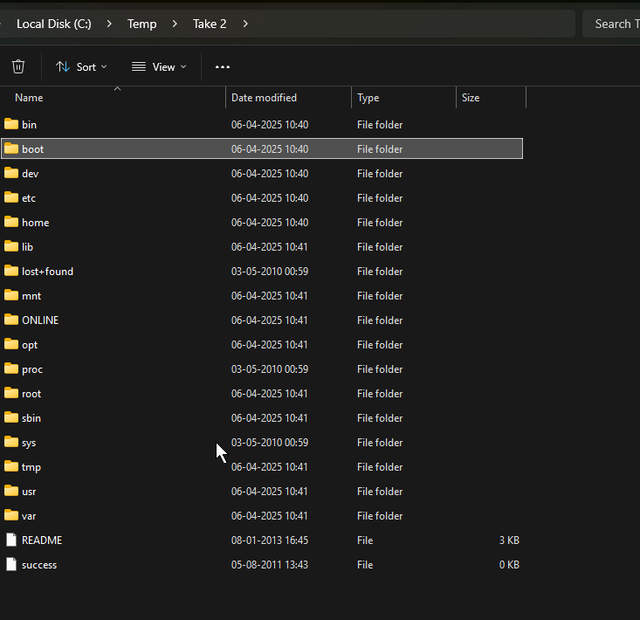Open the View layout dropdown
640x620 pixels.
pos(159,67)
